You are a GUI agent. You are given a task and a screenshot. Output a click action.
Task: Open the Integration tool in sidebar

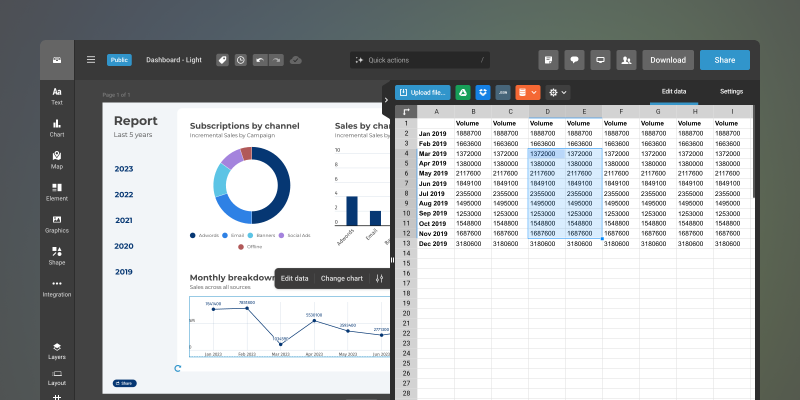(x=57, y=288)
